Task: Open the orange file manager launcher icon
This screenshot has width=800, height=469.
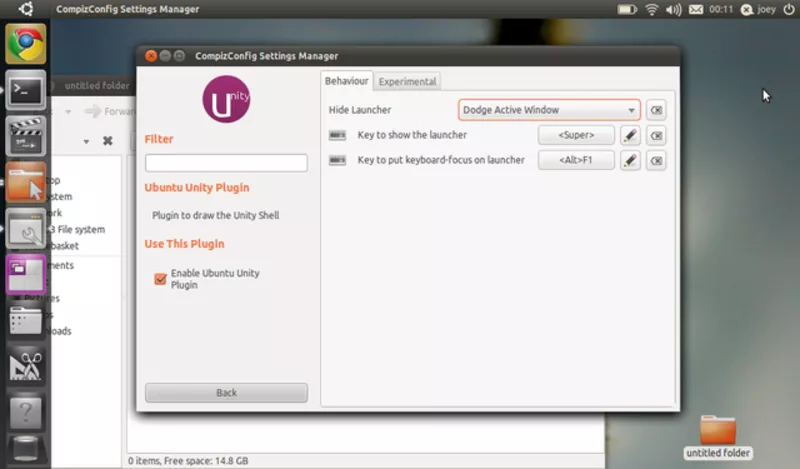Action: (x=26, y=182)
